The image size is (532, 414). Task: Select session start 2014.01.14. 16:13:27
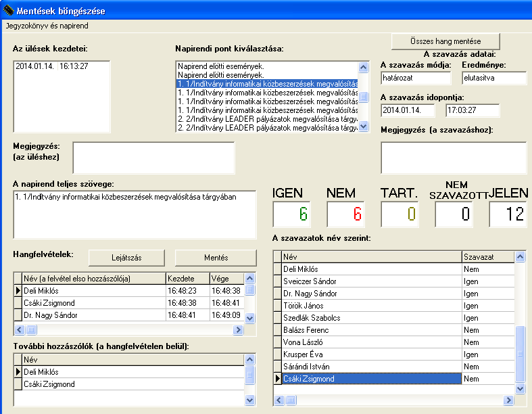point(52,66)
